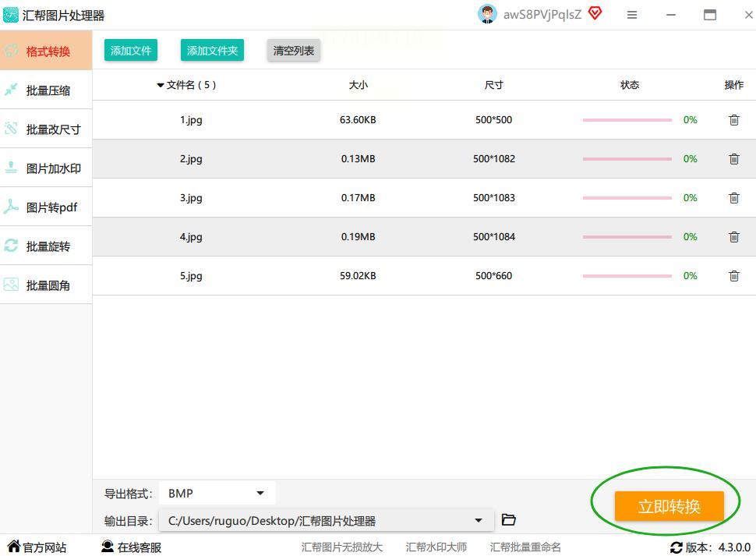Sort by the 文件名 (5) column arrow

160,85
